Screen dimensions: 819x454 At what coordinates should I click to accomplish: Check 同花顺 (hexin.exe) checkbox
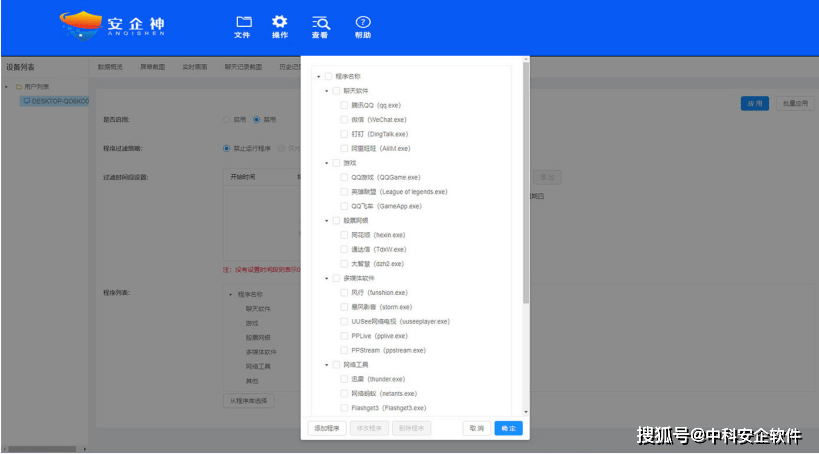click(x=344, y=235)
